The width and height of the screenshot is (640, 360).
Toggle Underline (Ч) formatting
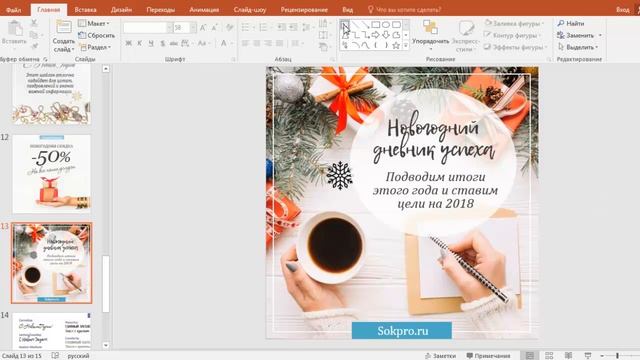(151, 43)
